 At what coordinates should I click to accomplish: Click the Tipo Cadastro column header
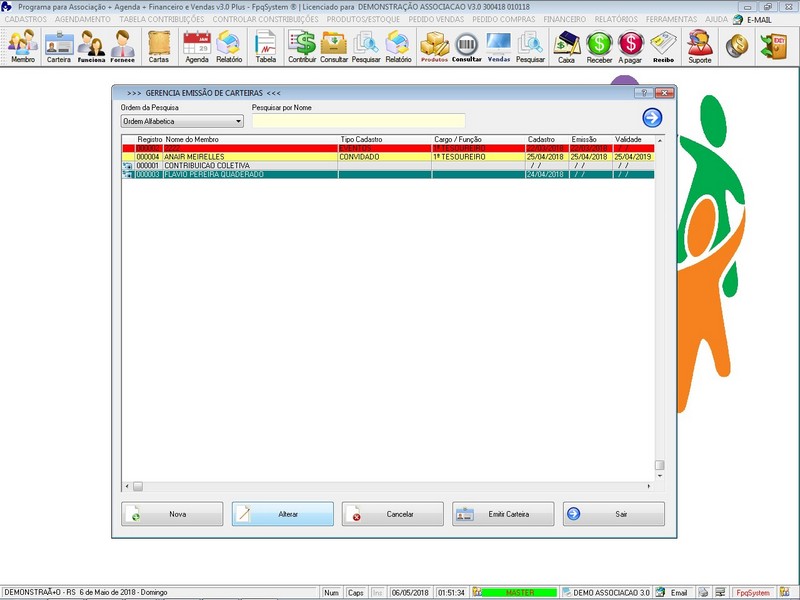[x=385, y=139]
